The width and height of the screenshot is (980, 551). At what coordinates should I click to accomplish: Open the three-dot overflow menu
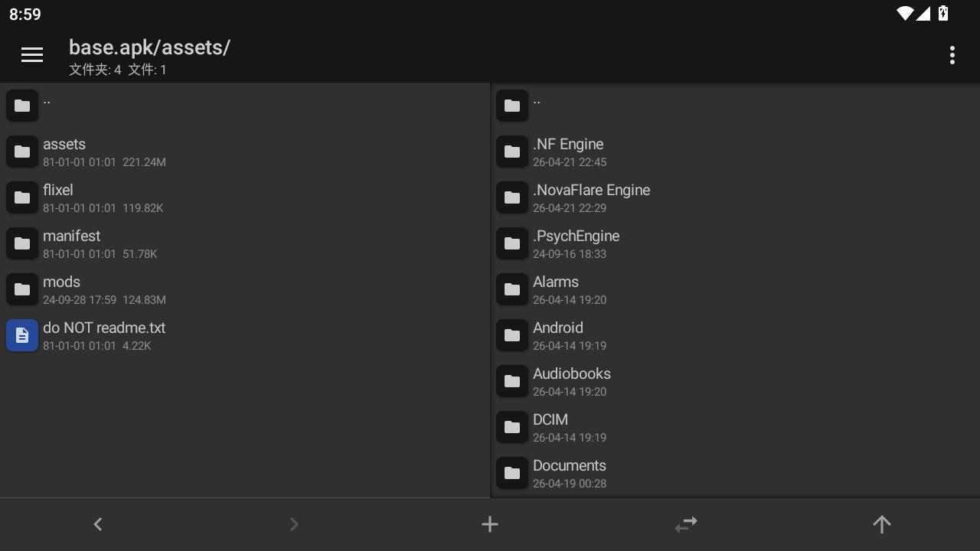[x=952, y=55]
